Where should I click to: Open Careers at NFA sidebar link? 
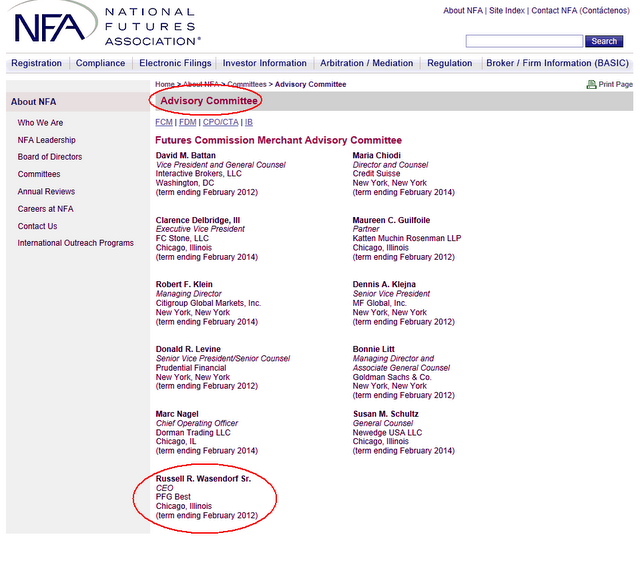pos(45,209)
